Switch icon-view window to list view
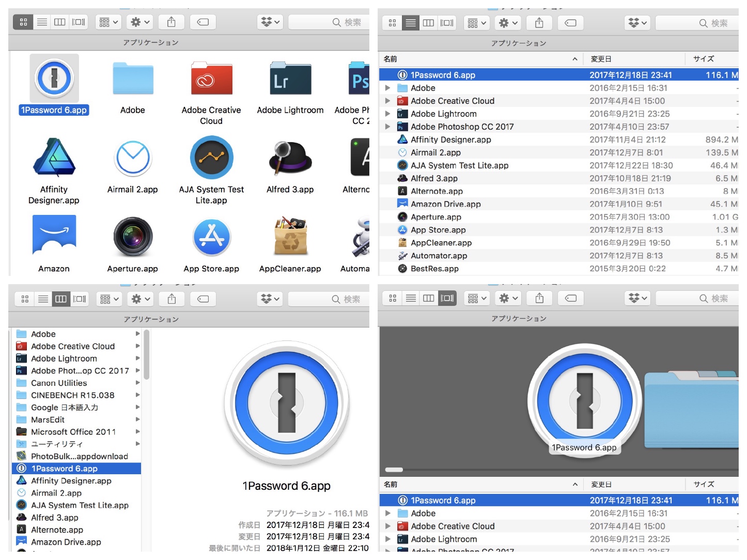 (x=42, y=22)
